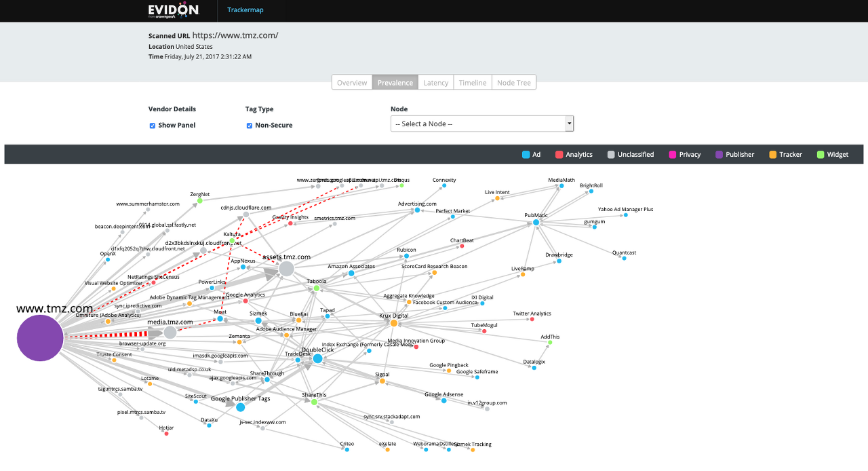
Task: Click the Criteo ad node
Action: click(347, 449)
